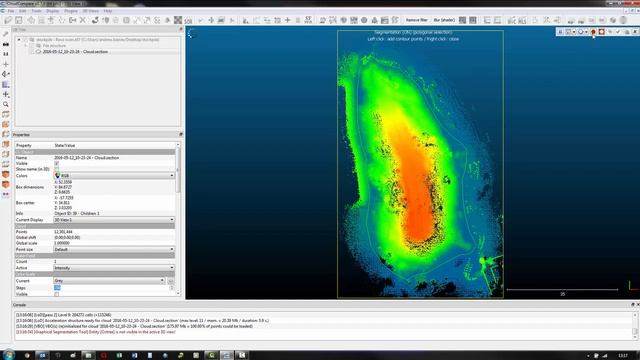Open the 3D Views menu

[91, 11]
